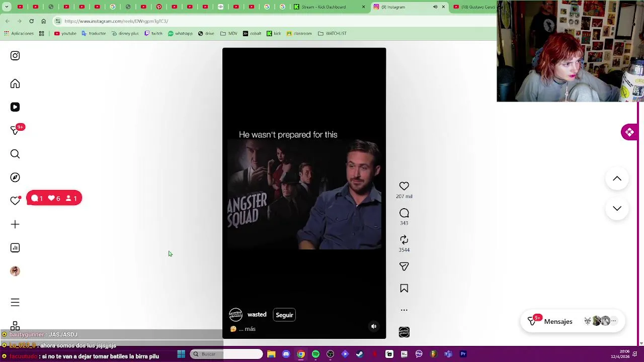Open disney plus bookmark
The height and width of the screenshot is (362, 644).
tap(125, 34)
